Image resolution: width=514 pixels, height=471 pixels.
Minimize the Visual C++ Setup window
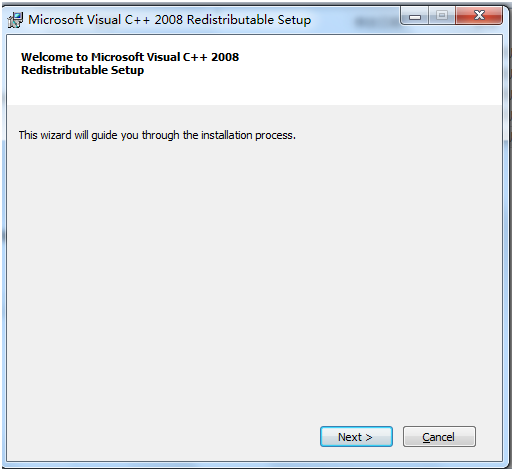[x=415, y=16]
